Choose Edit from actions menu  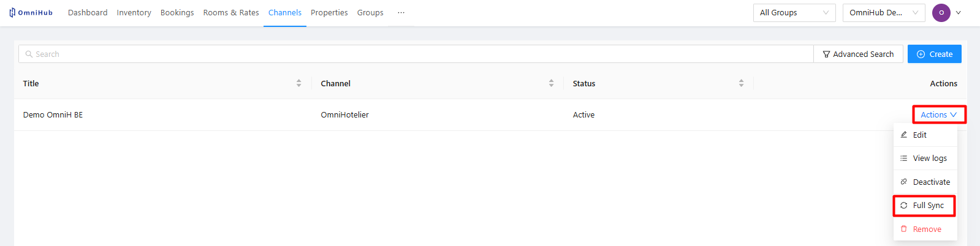pos(925,135)
